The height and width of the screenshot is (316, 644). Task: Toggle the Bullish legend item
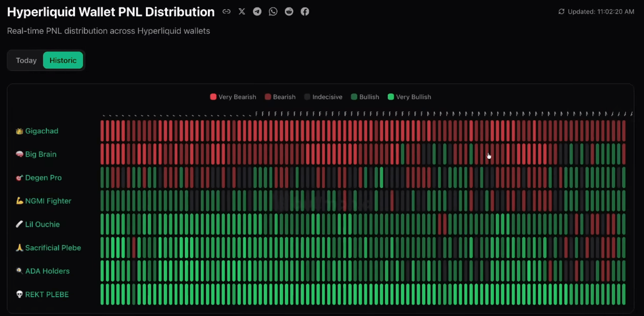tap(365, 97)
